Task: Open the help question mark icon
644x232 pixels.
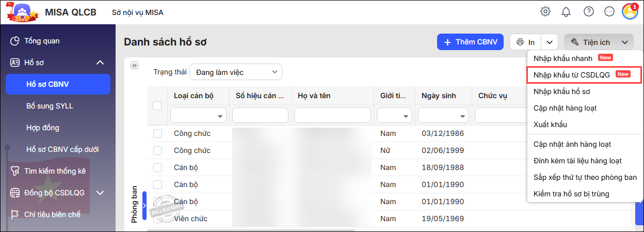Action: (588, 12)
